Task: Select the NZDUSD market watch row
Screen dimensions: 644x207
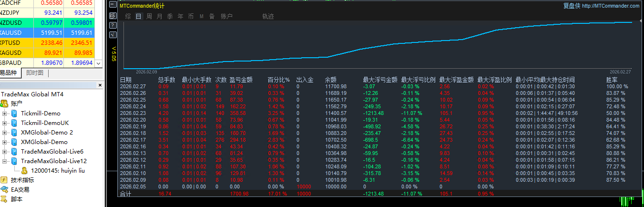Action: click(48, 23)
